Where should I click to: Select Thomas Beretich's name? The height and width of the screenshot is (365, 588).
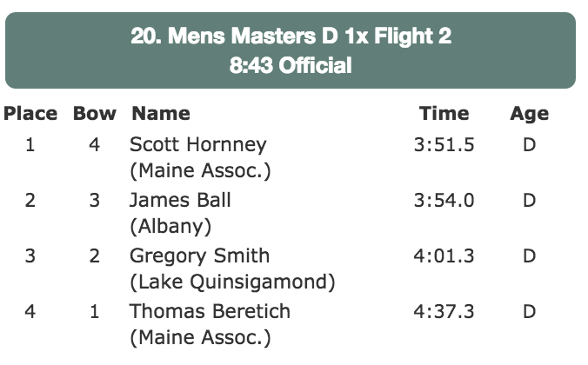click(x=210, y=311)
